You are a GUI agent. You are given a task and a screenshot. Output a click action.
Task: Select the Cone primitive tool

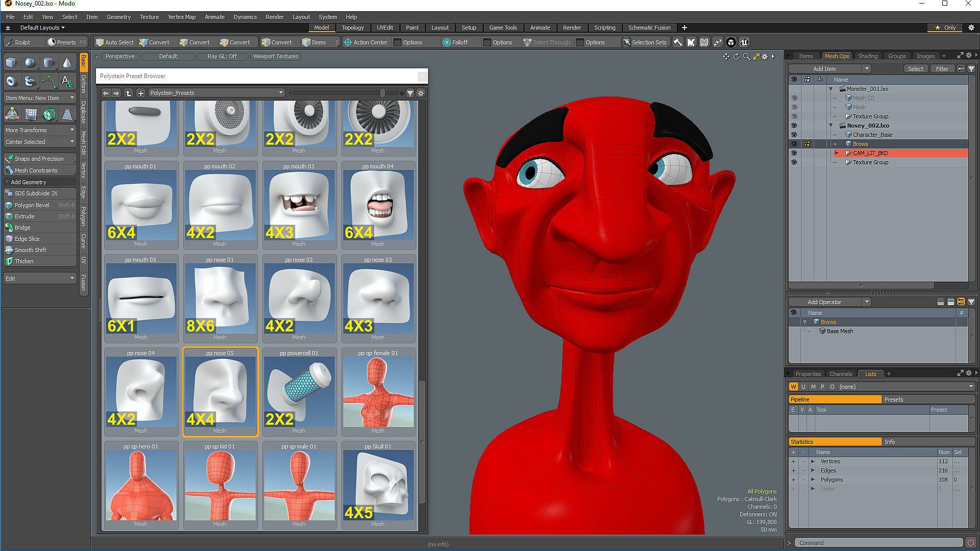(67, 62)
